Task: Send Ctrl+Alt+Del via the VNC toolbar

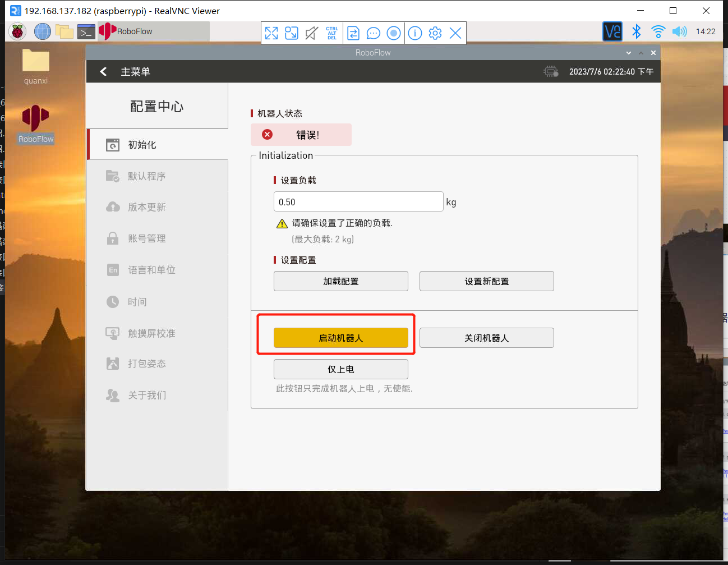Action: tap(332, 33)
